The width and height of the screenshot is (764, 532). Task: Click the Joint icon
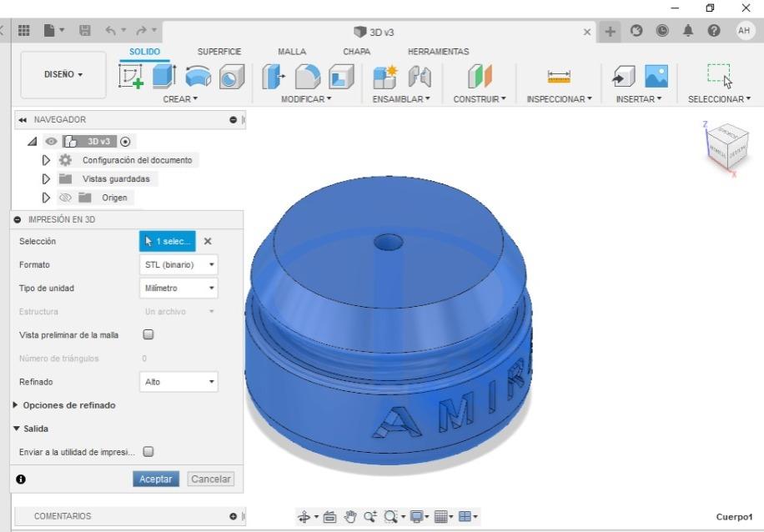pyautogui.click(x=420, y=77)
